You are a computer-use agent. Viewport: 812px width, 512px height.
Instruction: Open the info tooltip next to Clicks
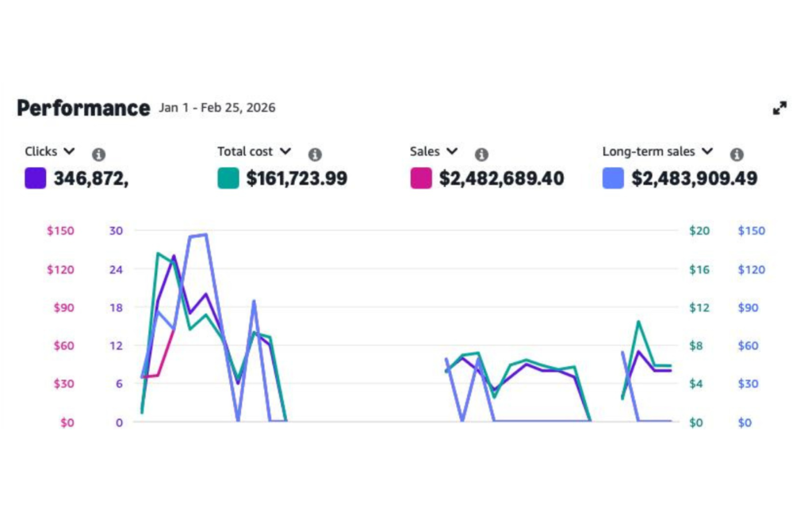[98, 155]
